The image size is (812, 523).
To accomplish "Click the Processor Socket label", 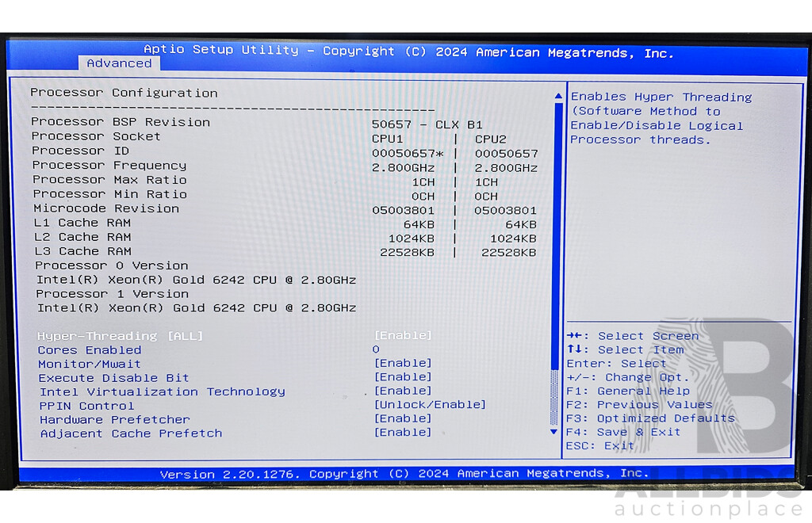I will (96, 136).
